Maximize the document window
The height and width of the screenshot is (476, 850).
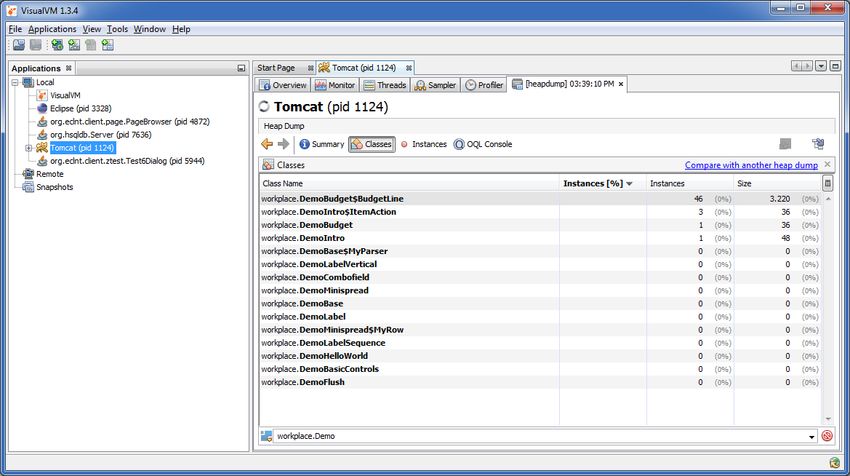835,66
